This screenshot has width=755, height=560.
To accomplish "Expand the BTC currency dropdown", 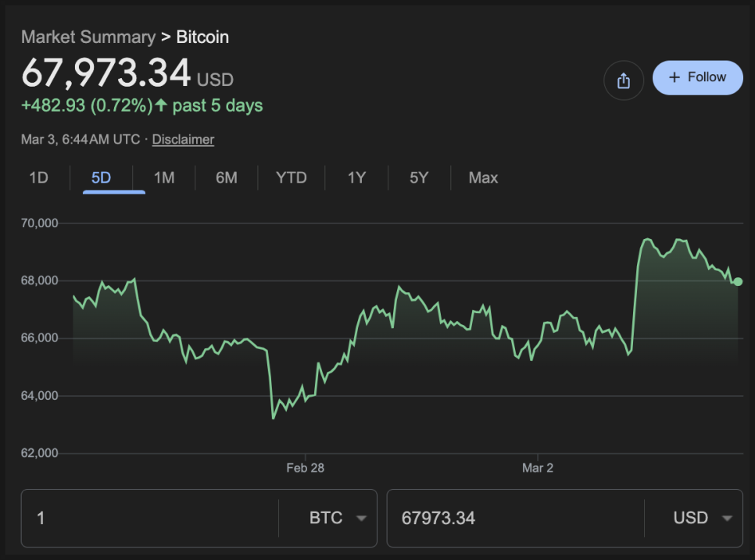I will 338,518.
